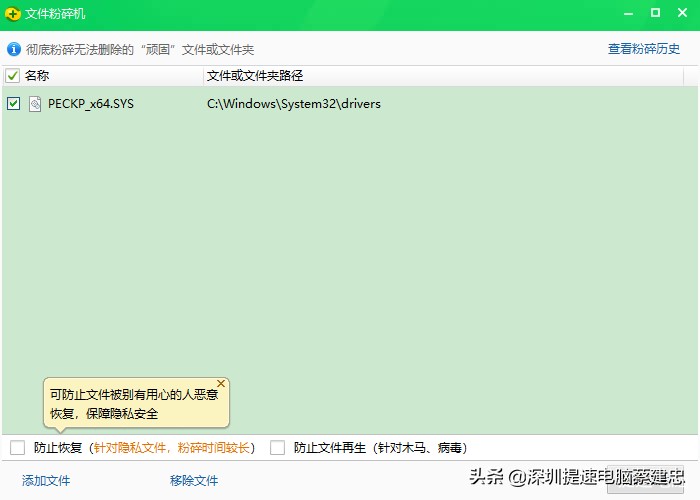Uncheck the PECKP_x64.SYS file checkbox
700x500 pixels.
[x=13, y=104]
